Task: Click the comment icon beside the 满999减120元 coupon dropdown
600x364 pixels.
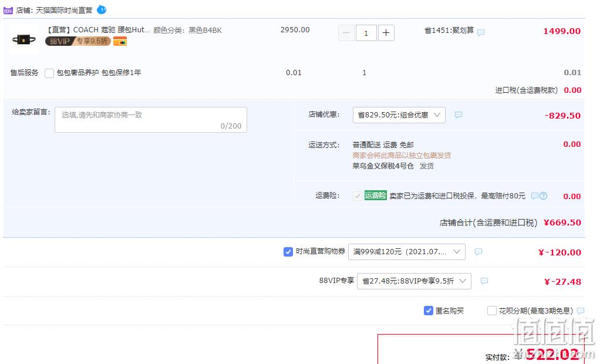Action: coord(478,251)
